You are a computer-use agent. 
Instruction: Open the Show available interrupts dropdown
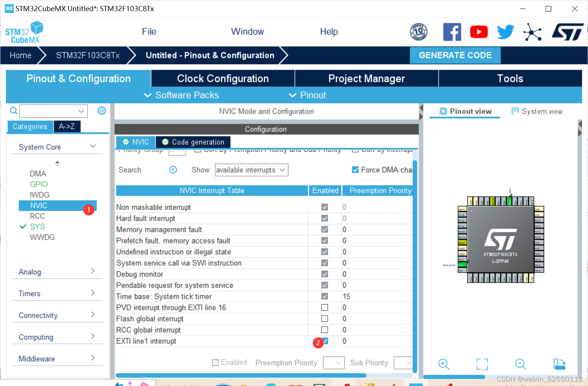pos(251,170)
